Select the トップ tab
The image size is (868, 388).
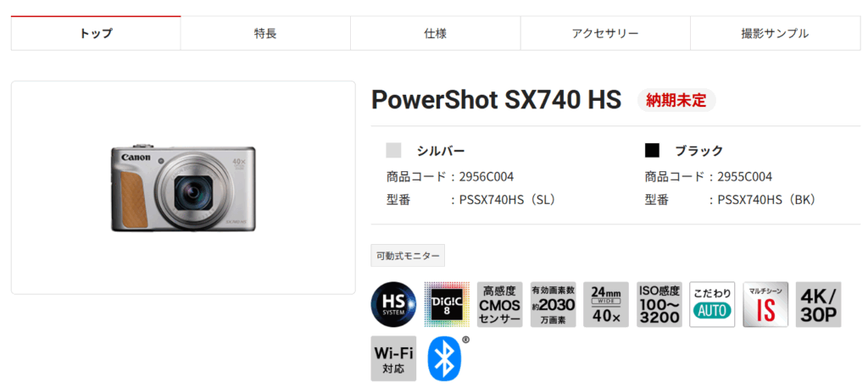tap(96, 33)
